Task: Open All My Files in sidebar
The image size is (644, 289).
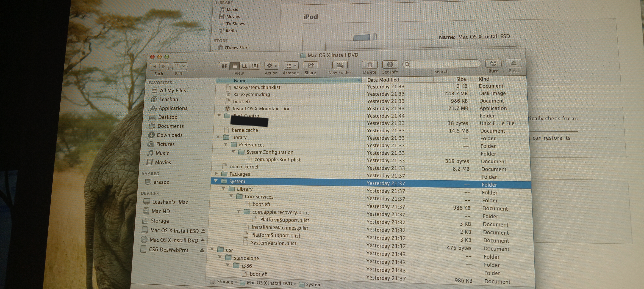Action: [169, 90]
